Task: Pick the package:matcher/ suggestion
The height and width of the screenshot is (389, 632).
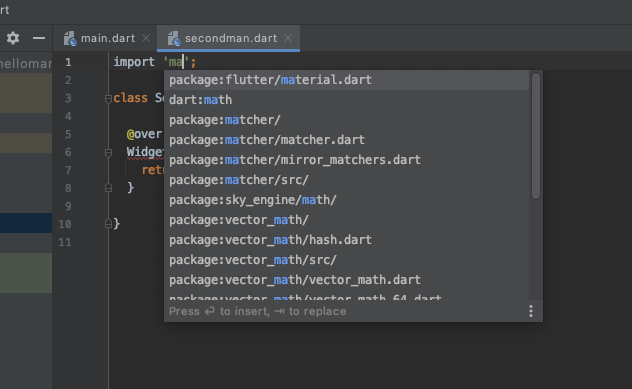Action: 347,120
